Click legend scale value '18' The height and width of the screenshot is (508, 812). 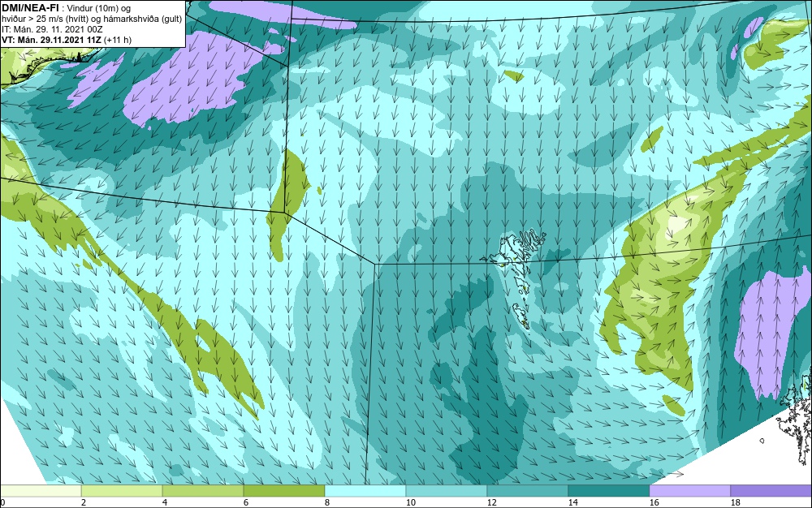pyautogui.click(x=735, y=502)
